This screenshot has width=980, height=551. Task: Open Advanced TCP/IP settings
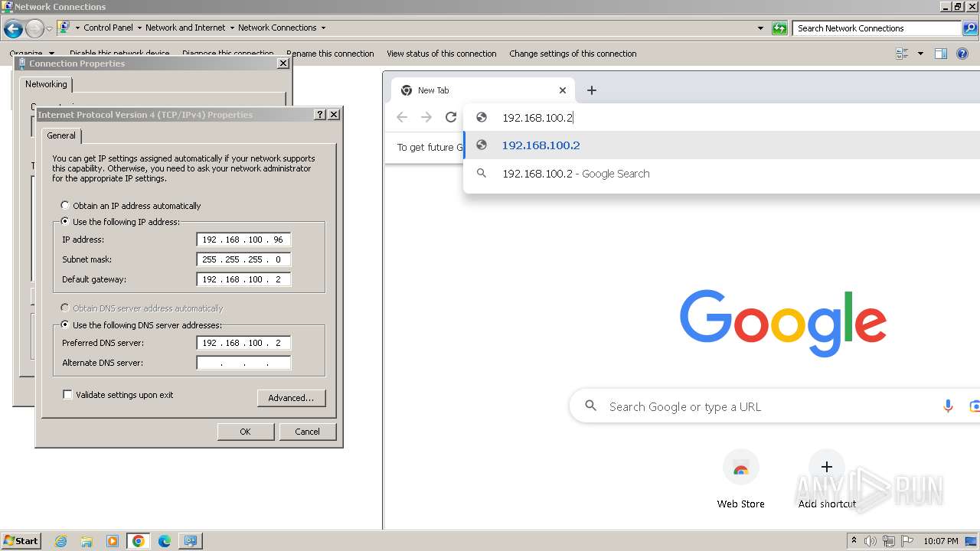tap(291, 398)
